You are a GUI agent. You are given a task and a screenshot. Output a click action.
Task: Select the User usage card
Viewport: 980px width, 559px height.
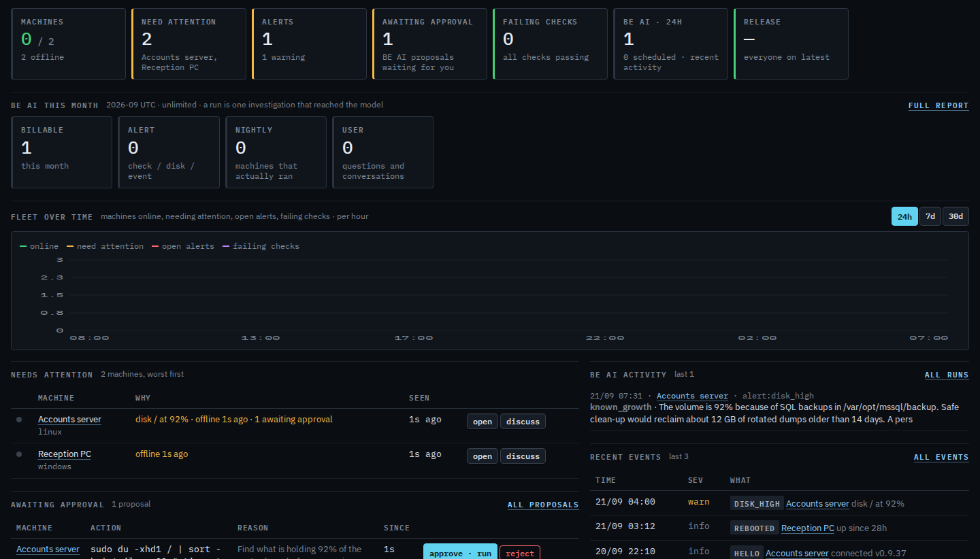click(x=382, y=152)
